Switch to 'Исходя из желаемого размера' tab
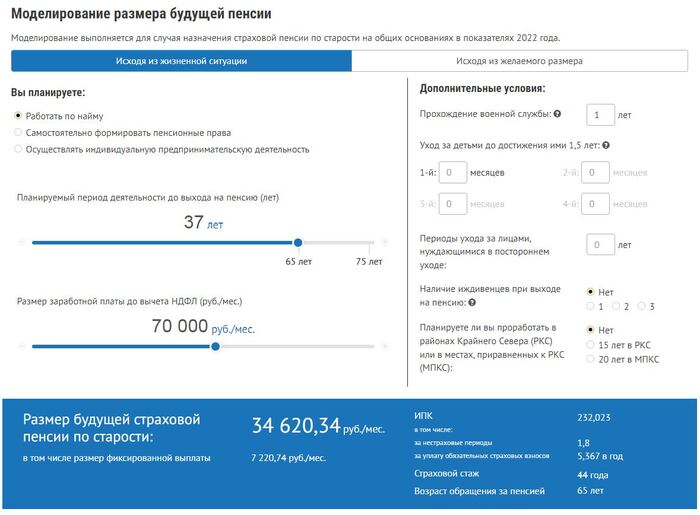 tap(519, 61)
